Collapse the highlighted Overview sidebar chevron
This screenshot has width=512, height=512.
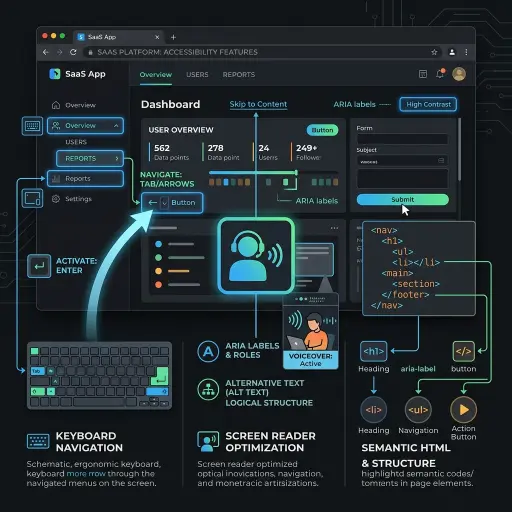[x=116, y=126]
